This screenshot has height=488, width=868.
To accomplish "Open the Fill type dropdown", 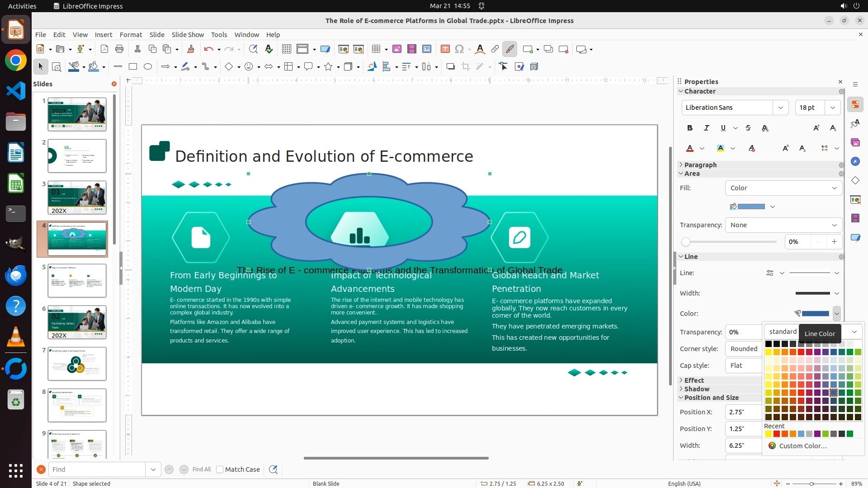I will point(783,188).
